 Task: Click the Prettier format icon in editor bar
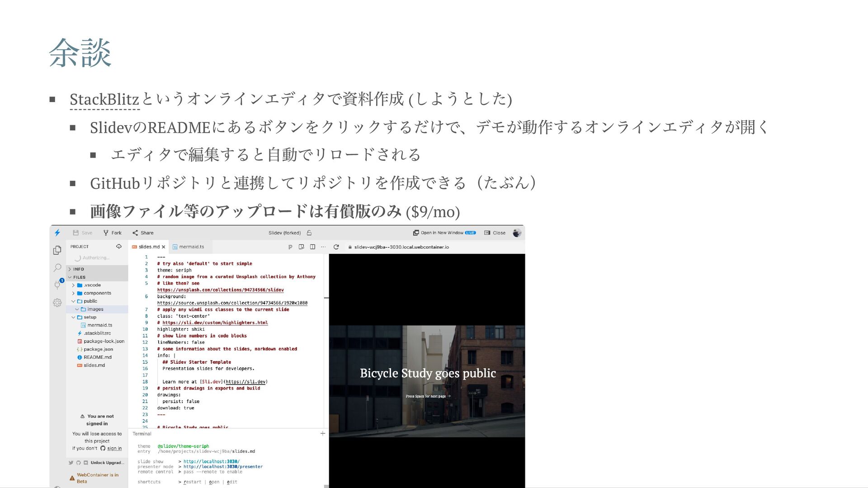pyautogui.click(x=290, y=247)
